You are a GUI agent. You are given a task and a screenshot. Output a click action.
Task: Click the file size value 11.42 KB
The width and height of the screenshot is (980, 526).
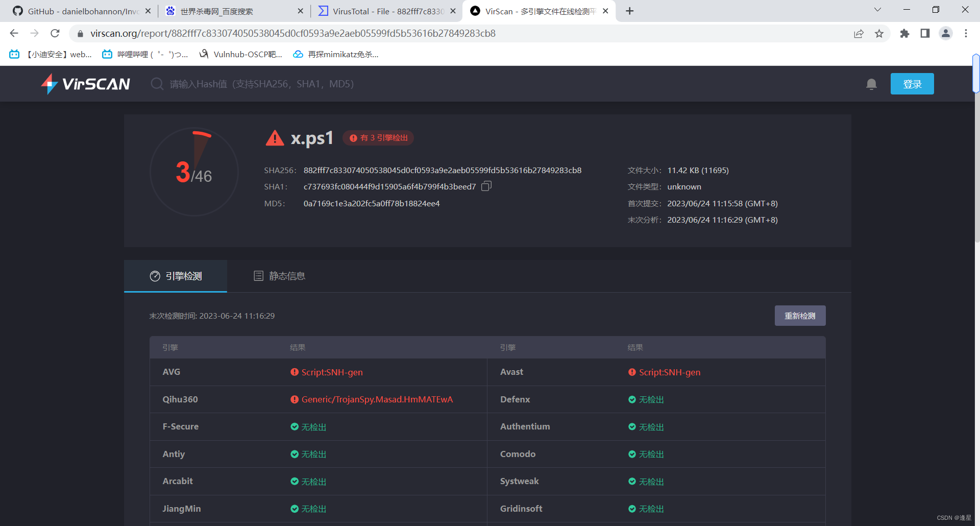[x=698, y=170]
